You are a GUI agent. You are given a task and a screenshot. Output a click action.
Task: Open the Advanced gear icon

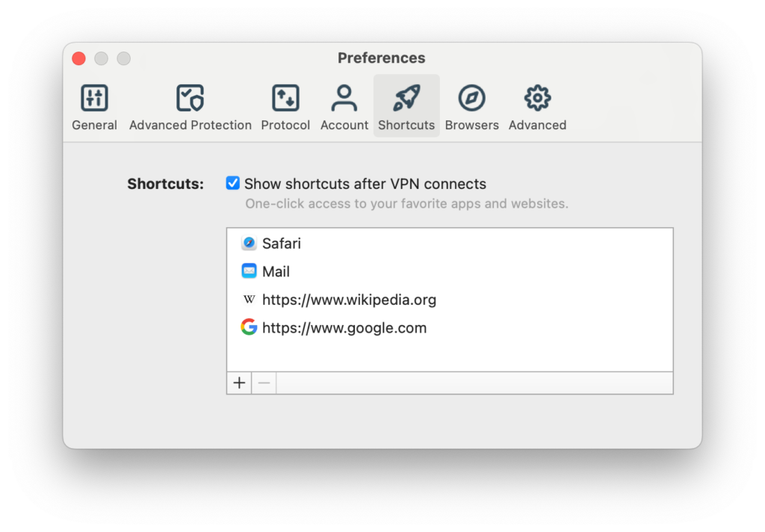tap(537, 98)
